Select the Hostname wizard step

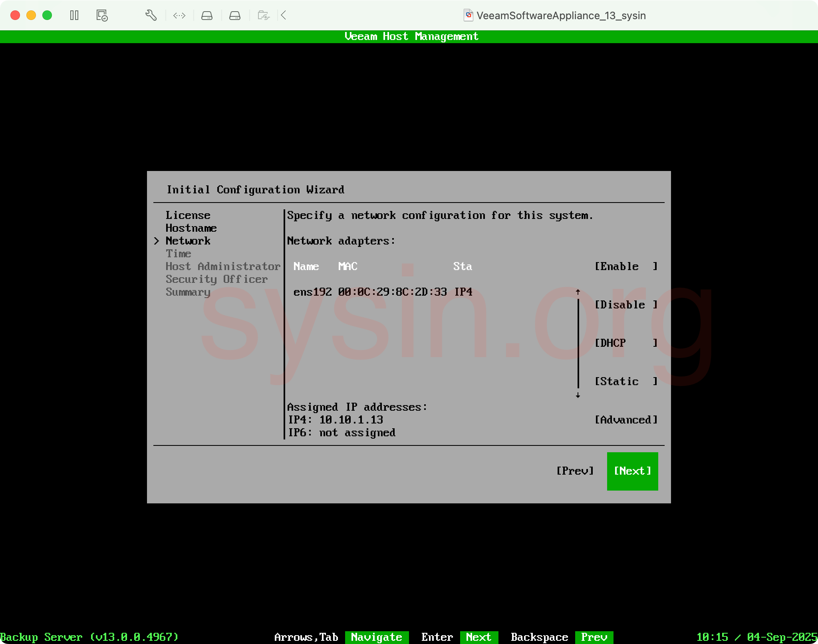click(x=191, y=228)
